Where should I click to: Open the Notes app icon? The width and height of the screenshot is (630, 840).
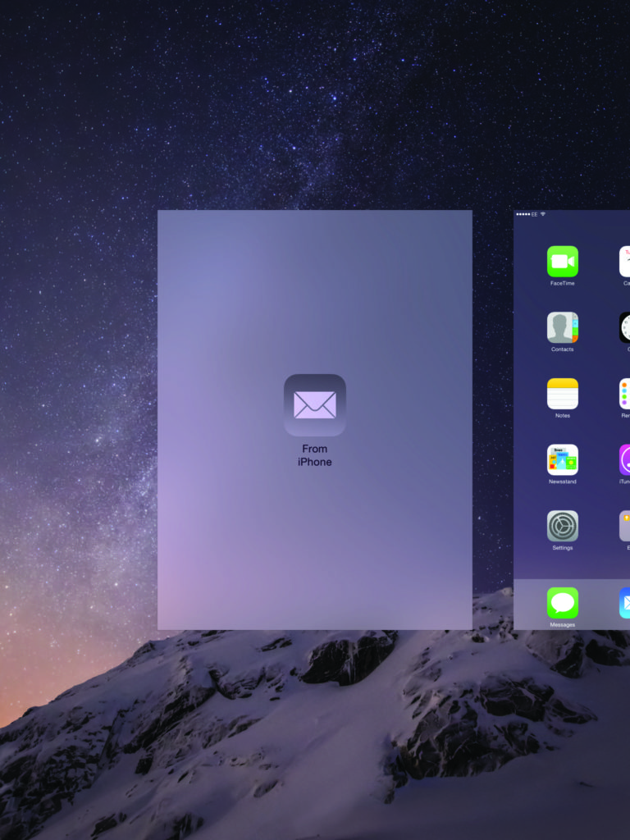click(x=563, y=394)
